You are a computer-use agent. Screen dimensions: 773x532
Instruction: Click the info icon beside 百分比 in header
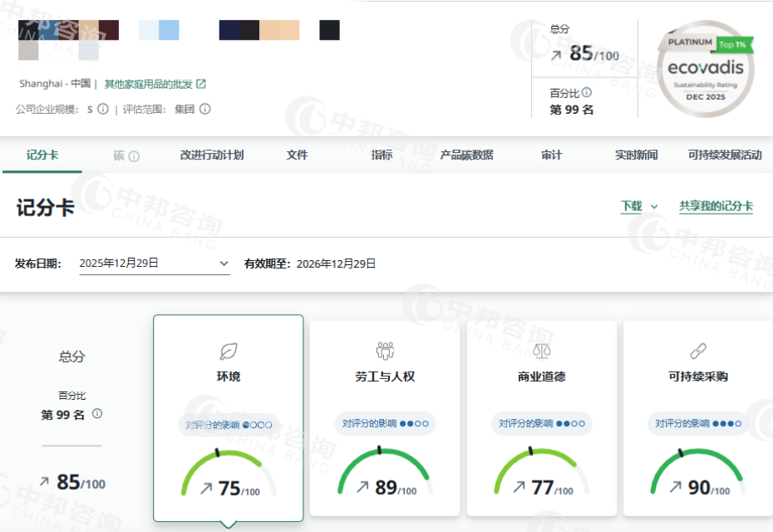click(587, 92)
